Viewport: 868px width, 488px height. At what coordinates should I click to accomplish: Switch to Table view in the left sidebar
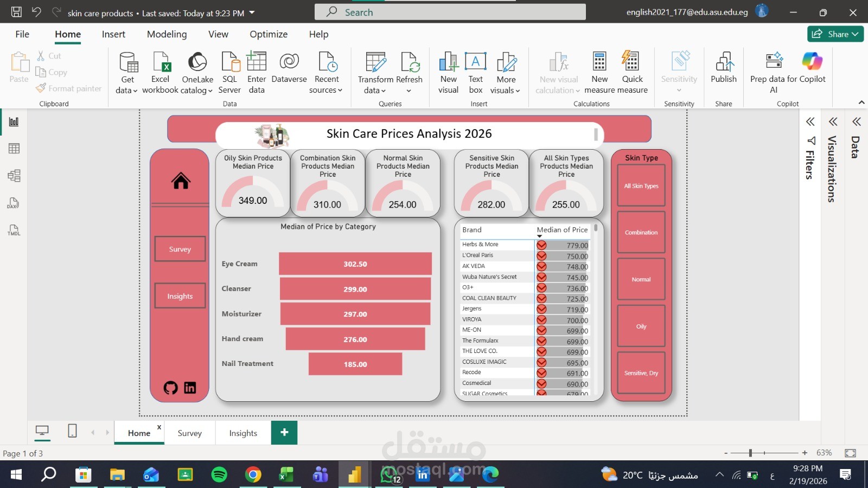[14, 148]
